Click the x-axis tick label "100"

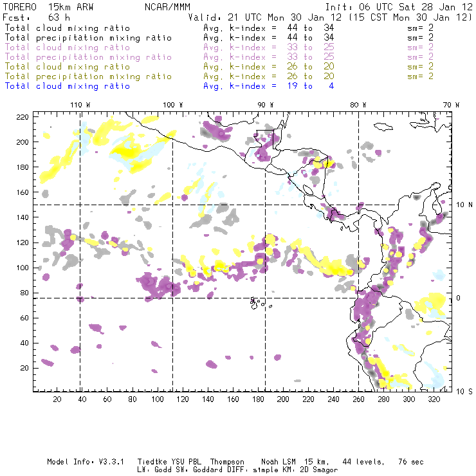(158, 399)
